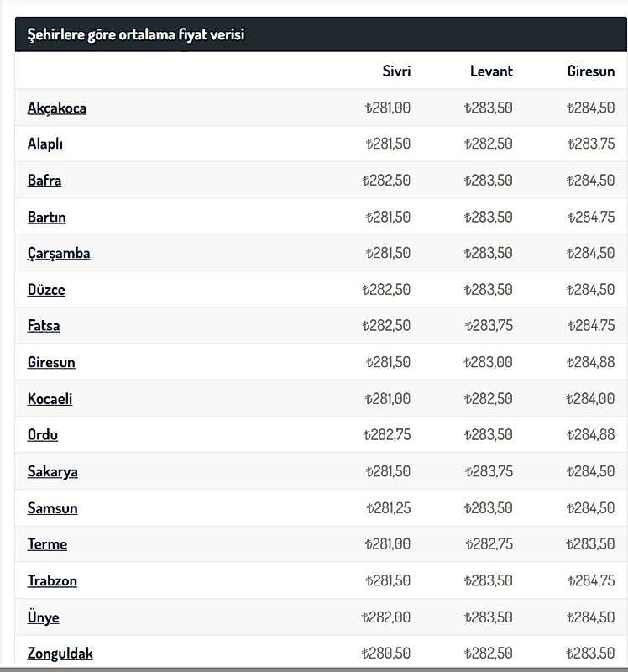Open the Akçakoca city link
This screenshot has height=672, width=628.
click(x=57, y=108)
